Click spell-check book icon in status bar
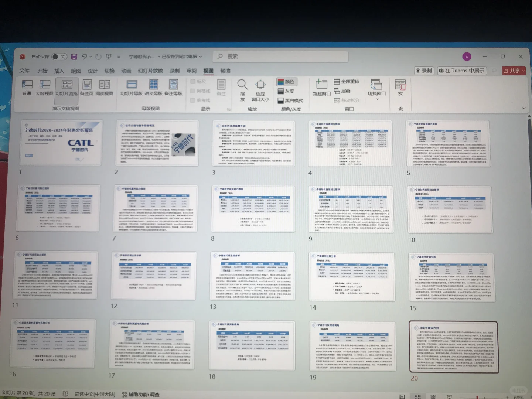This screenshot has height=399, width=532. [65, 394]
